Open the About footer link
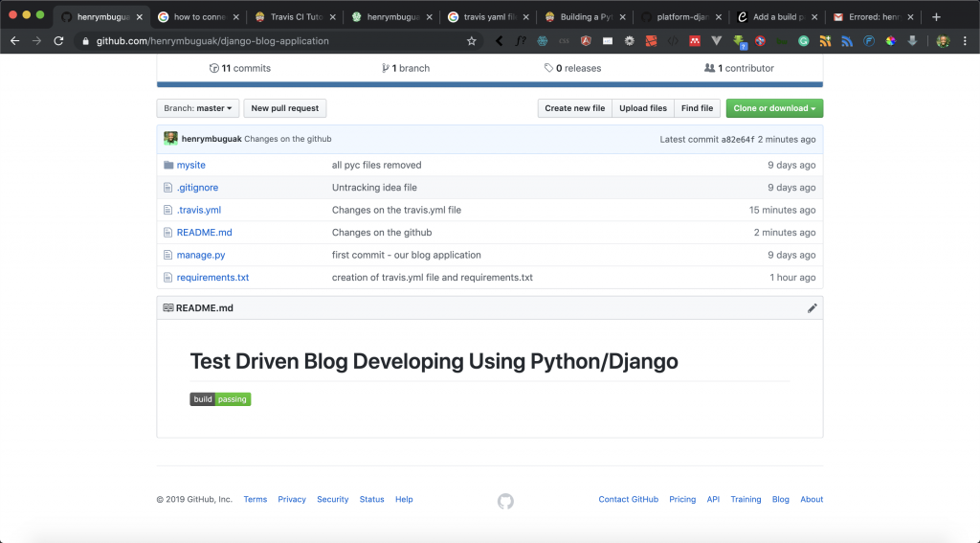 click(x=812, y=499)
